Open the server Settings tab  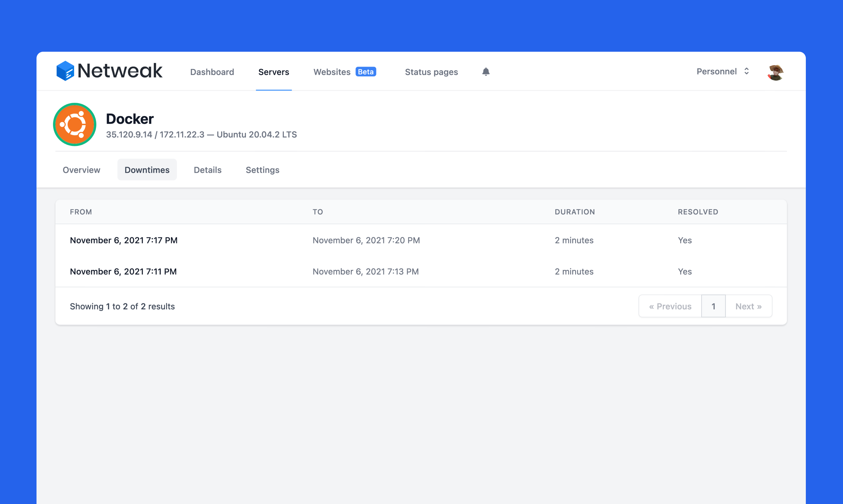263,170
